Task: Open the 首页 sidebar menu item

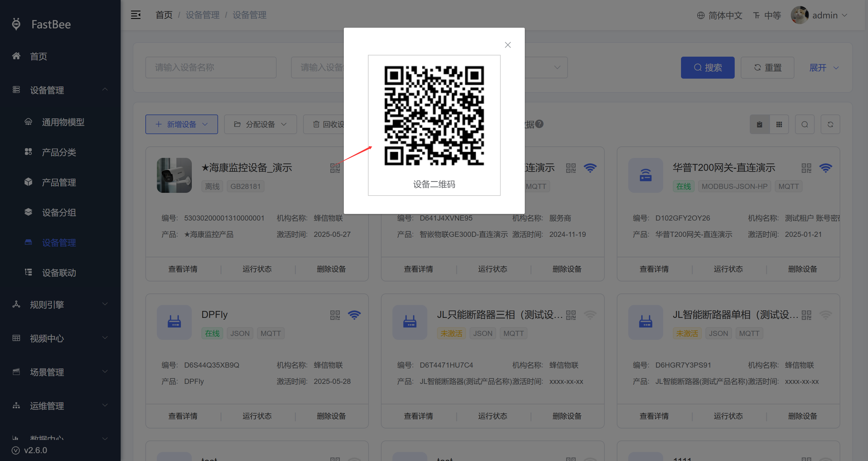Action: pos(60,56)
